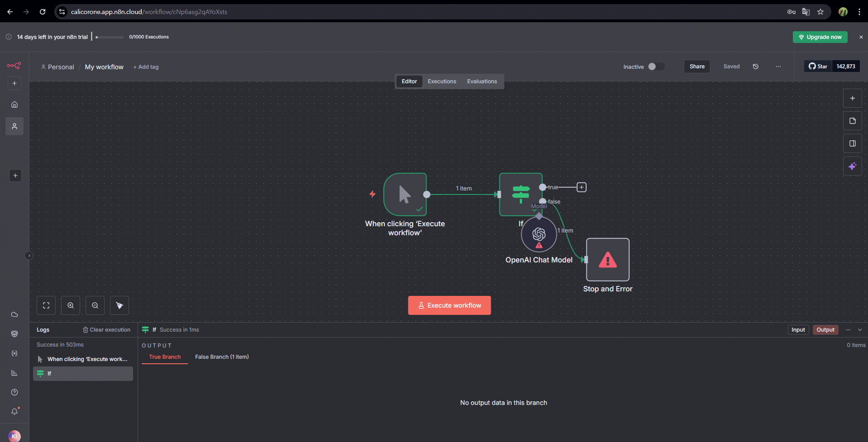Screen dimensions: 868x442
Task: Switch log view to Output
Action: pos(825,330)
